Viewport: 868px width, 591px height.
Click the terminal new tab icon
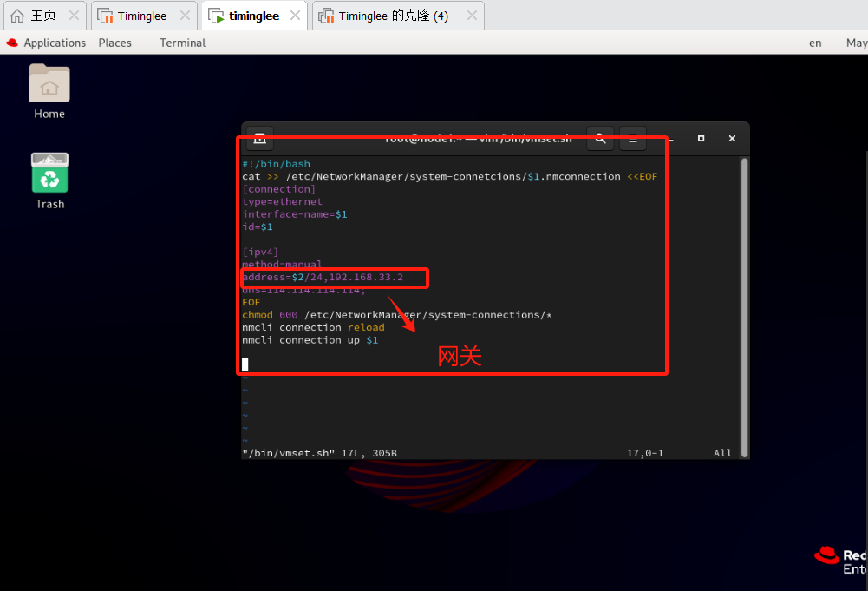click(259, 139)
